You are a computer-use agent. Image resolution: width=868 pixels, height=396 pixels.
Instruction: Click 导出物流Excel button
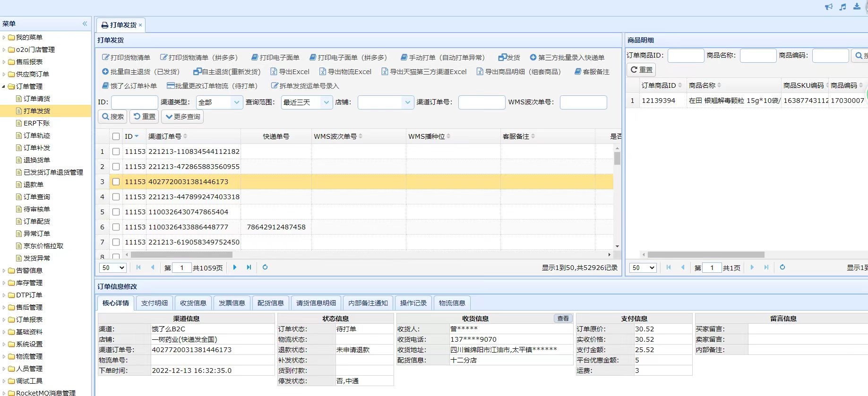click(345, 72)
